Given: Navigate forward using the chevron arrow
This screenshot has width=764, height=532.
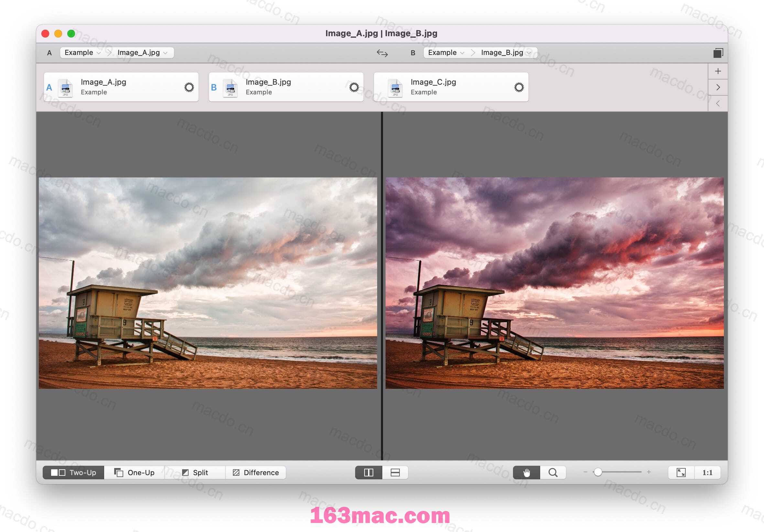Looking at the screenshot, I should pyautogui.click(x=718, y=87).
